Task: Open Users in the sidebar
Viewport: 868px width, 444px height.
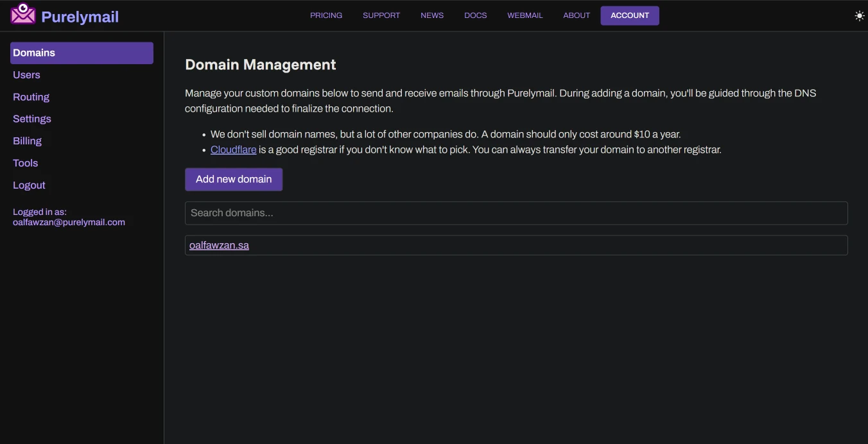Action: point(26,75)
